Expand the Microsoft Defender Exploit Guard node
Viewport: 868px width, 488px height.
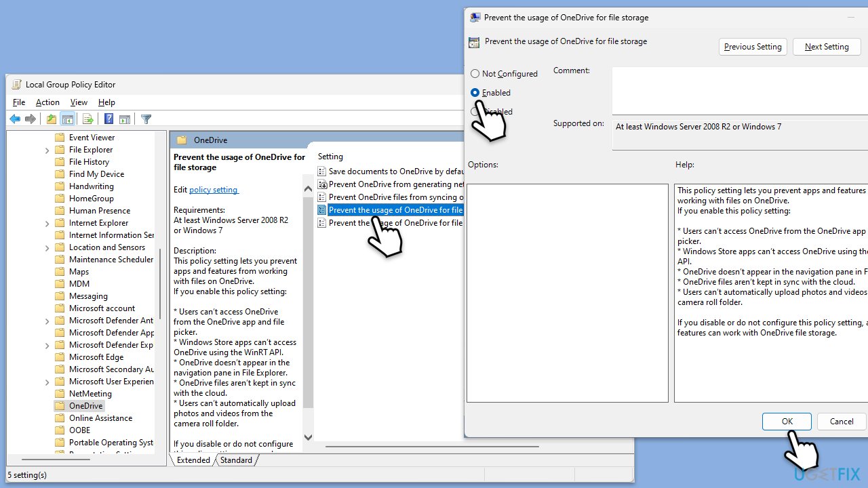[x=47, y=346]
